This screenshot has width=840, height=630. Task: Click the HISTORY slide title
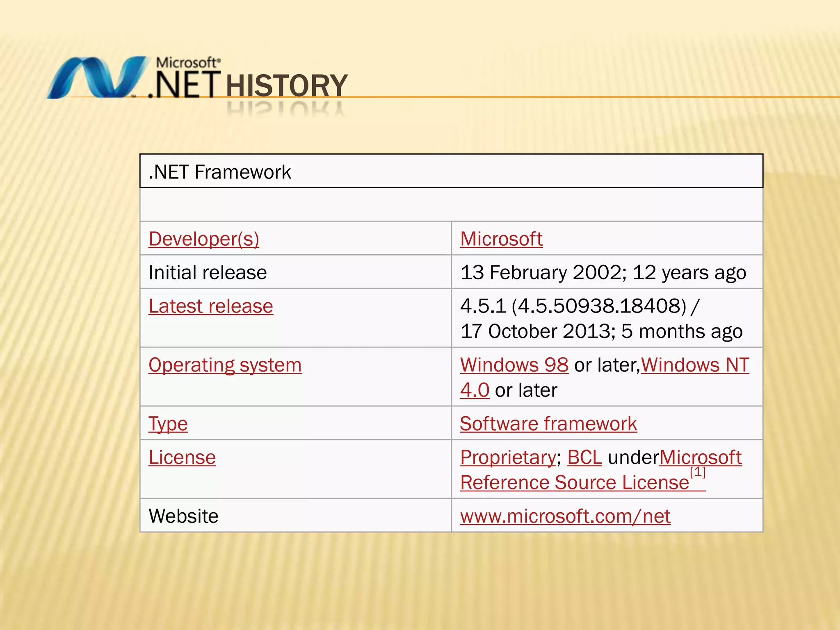pos(287,85)
